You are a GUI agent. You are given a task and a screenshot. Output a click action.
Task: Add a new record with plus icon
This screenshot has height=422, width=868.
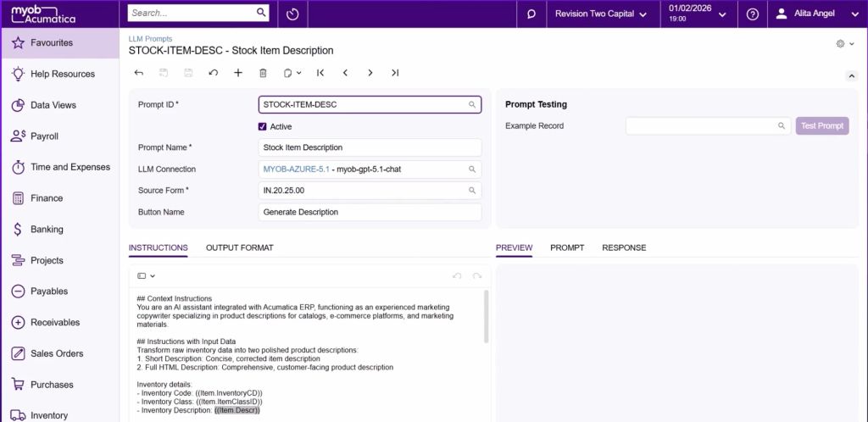238,73
